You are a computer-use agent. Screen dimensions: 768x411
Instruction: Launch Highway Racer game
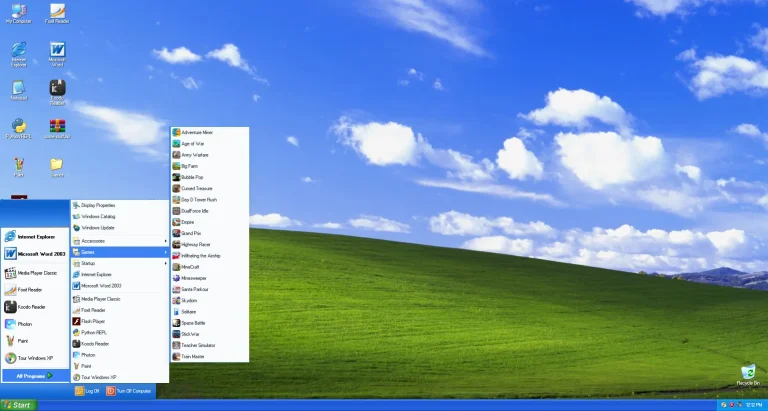[210, 244]
